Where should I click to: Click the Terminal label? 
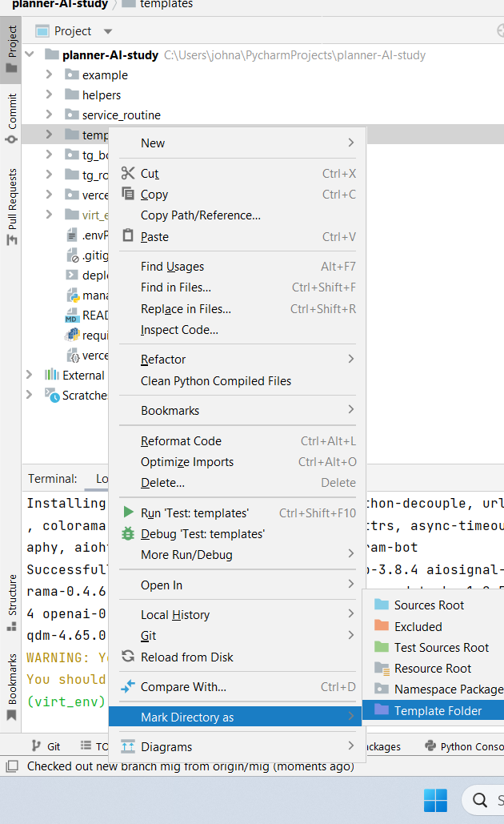tap(53, 479)
